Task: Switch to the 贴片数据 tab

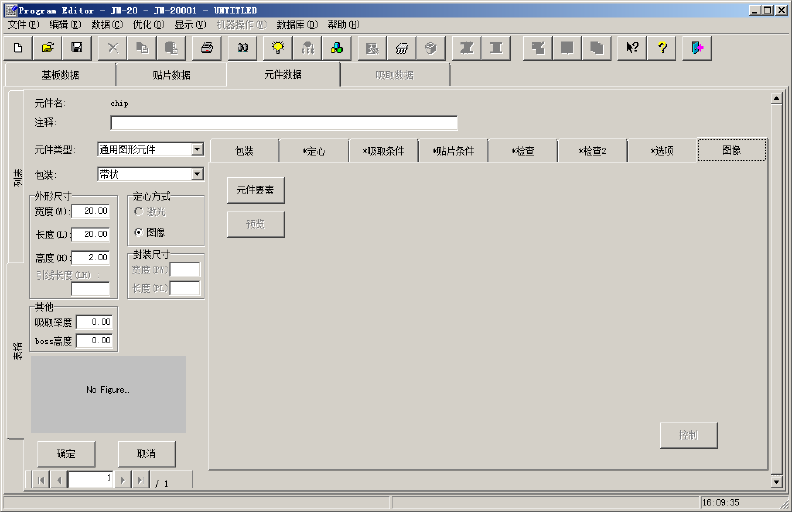Action: 172,75
